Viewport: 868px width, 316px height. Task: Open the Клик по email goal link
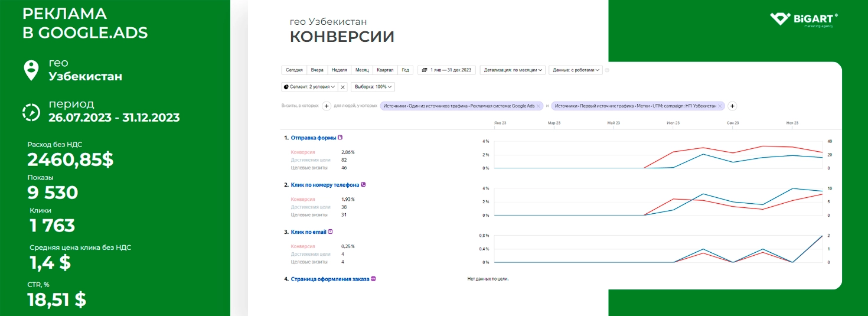[308, 232]
